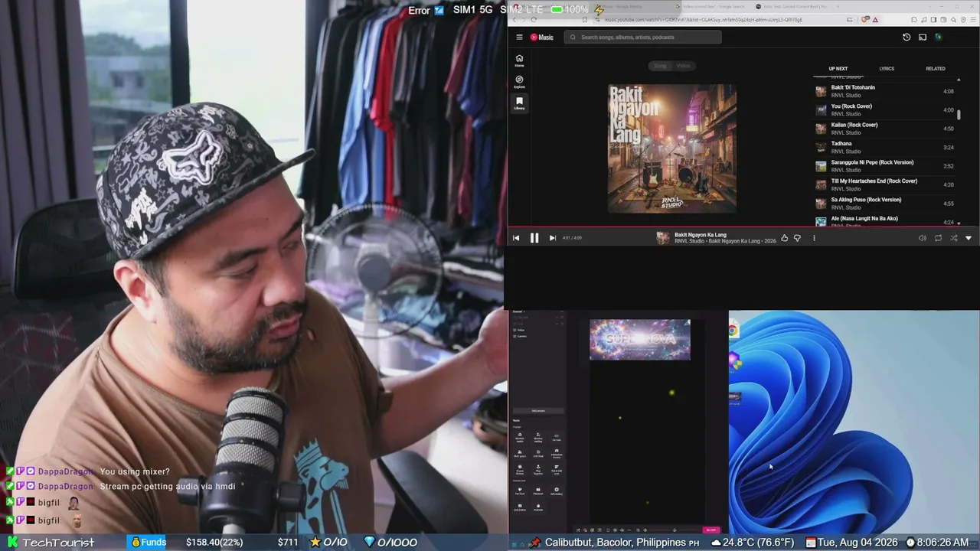
Task: Select the Supernova banner in the preview
Action: 640,340
